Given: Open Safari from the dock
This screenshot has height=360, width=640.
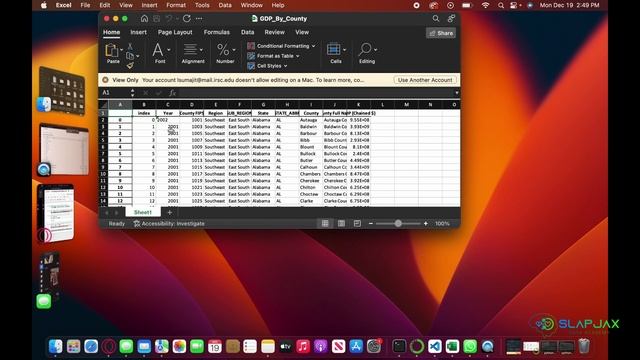Looking at the screenshot, I should pyautogui.click(x=91, y=347).
